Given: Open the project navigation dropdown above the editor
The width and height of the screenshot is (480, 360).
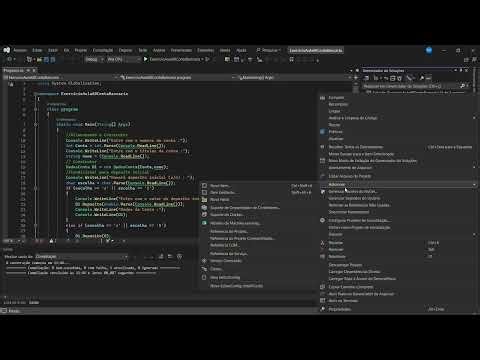Looking at the screenshot, I should (60, 77).
